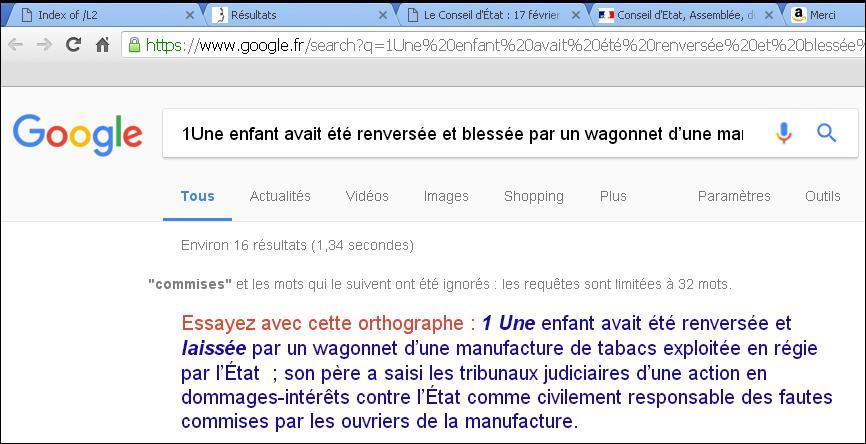The image size is (866, 444).
Task: Close the Résultats tab
Action: (x=383, y=15)
